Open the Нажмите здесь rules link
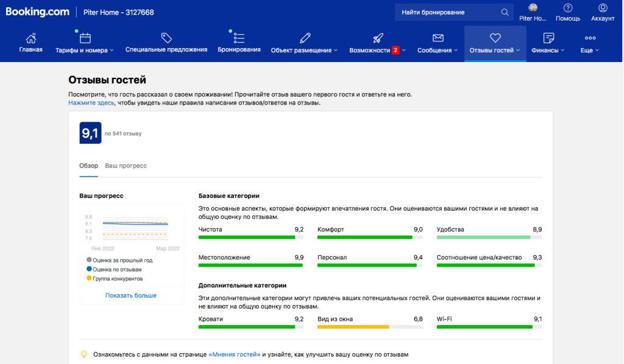 [x=91, y=103]
